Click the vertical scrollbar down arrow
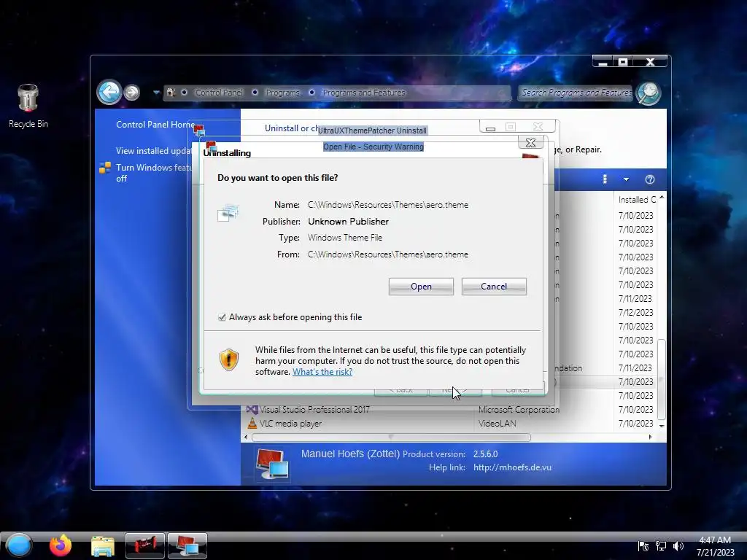This screenshot has height=560, width=747. (662, 426)
